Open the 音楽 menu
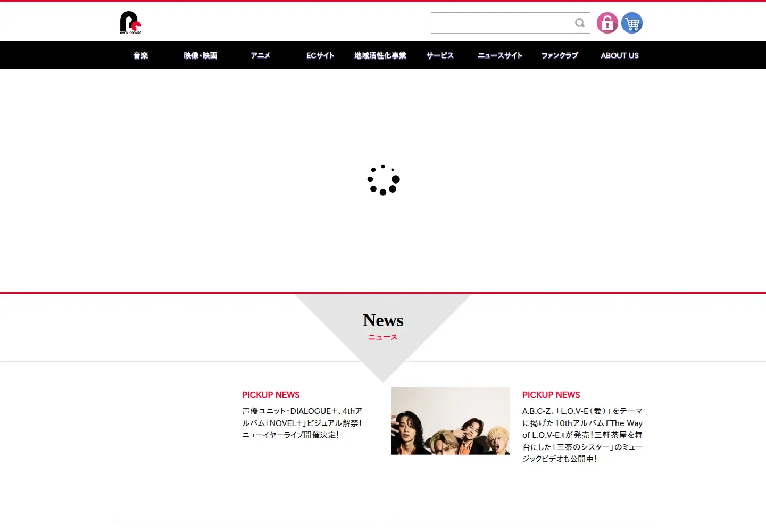Image resolution: width=766 pixels, height=532 pixels. click(140, 55)
